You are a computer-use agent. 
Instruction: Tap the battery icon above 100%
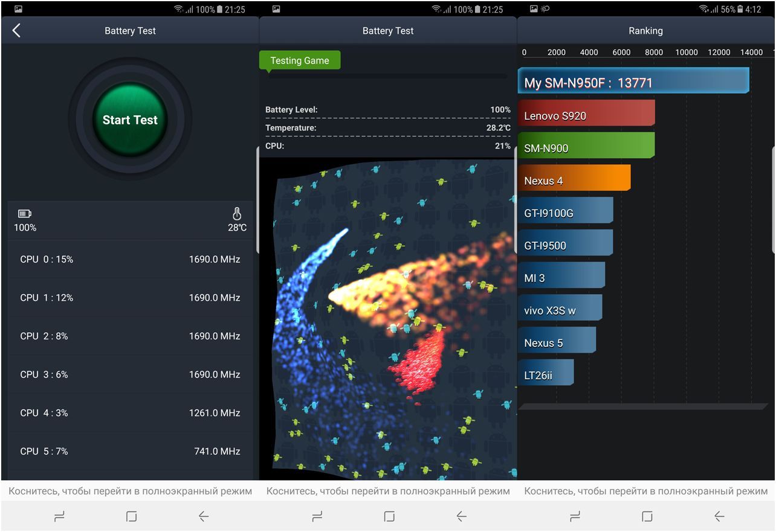click(x=24, y=214)
